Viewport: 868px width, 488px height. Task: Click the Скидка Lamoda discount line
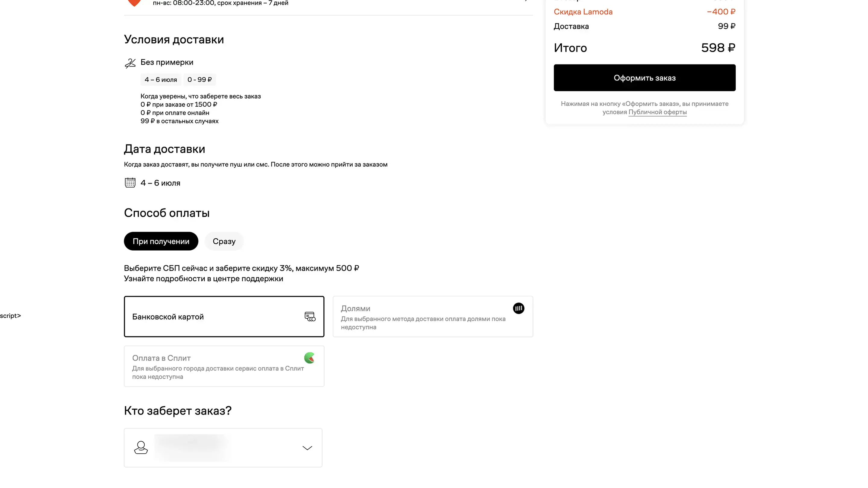tap(583, 12)
